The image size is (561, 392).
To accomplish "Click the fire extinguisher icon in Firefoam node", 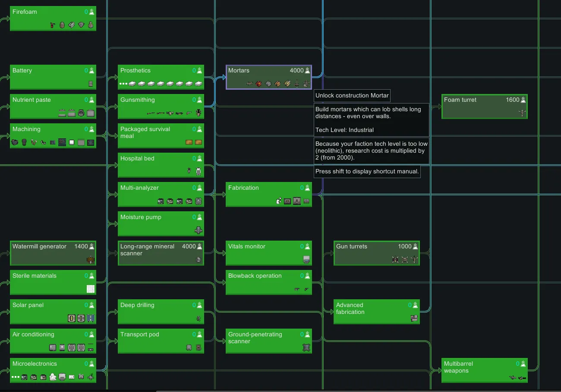I will (x=53, y=25).
